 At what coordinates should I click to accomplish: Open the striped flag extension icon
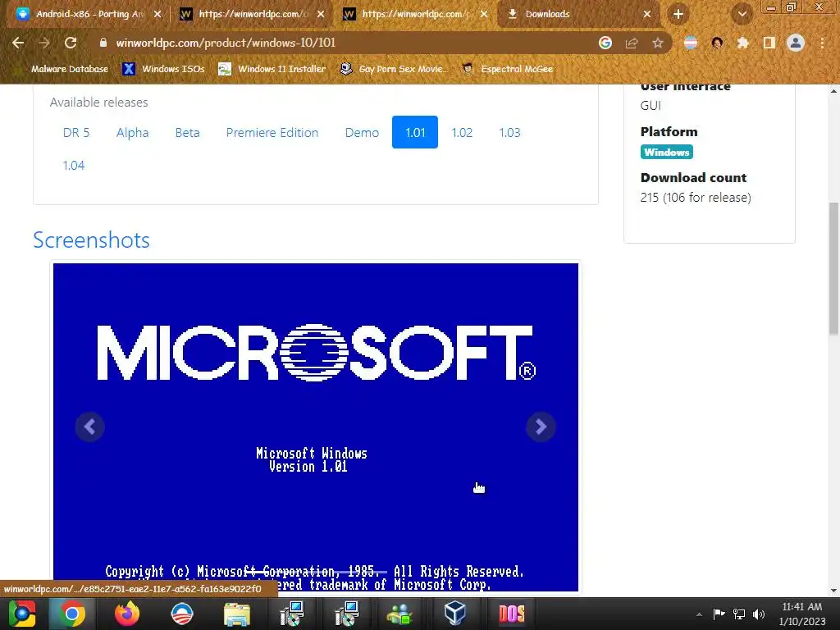point(691,43)
